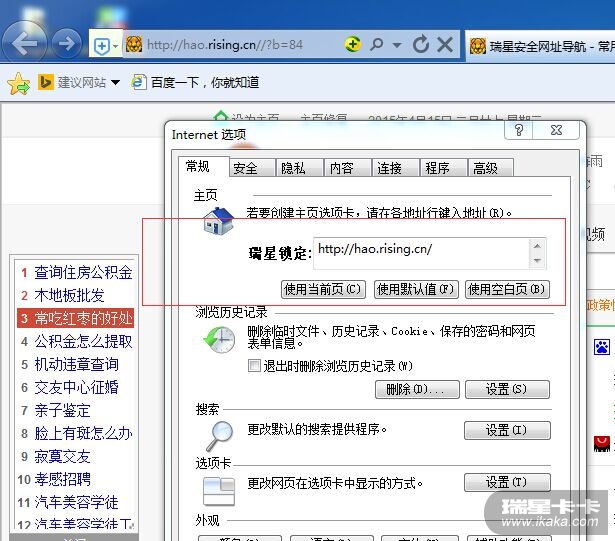Switch to the 常规 tab
The image size is (615, 541).
click(204, 166)
